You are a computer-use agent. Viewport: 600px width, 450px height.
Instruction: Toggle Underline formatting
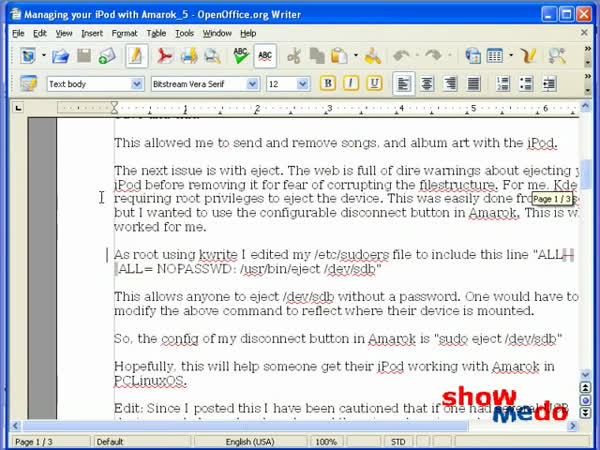coord(374,83)
